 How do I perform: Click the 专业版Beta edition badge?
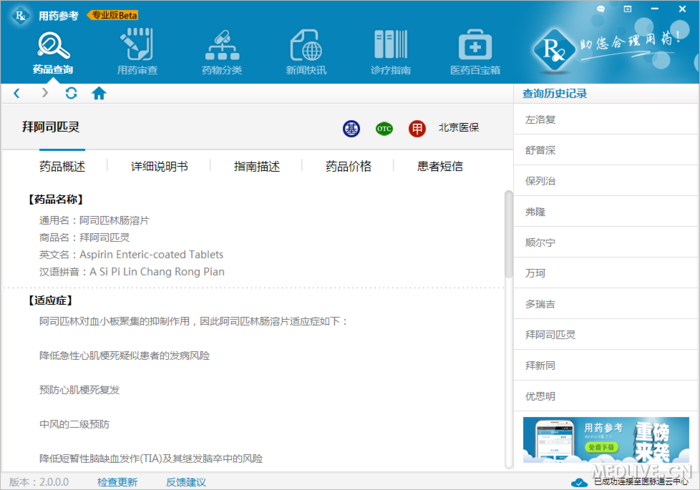pyautogui.click(x=113, y=15)
